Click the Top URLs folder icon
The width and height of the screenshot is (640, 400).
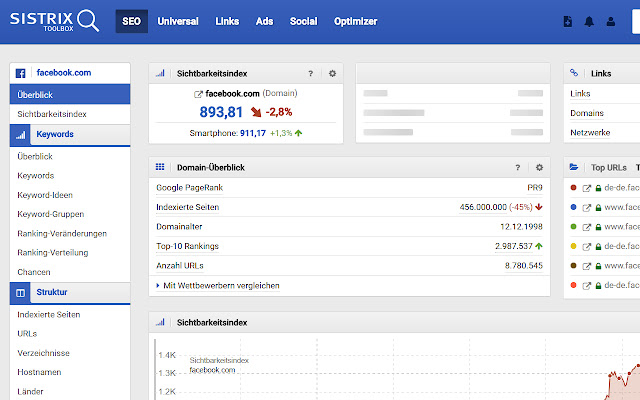click(574, 167)
